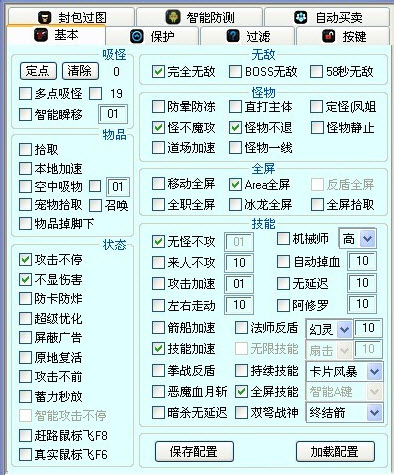Image resolution: width=394 pixels, height=475 pixels.
Task: Uncheck the 不显伤害 checkbox
Action: pos(25,279)
